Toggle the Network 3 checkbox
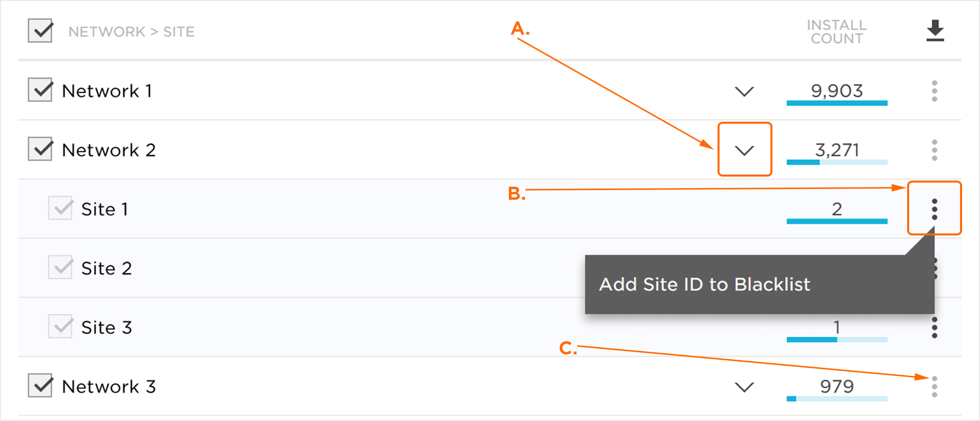This screenshot has width=980, height=421. tap(40, 386)
